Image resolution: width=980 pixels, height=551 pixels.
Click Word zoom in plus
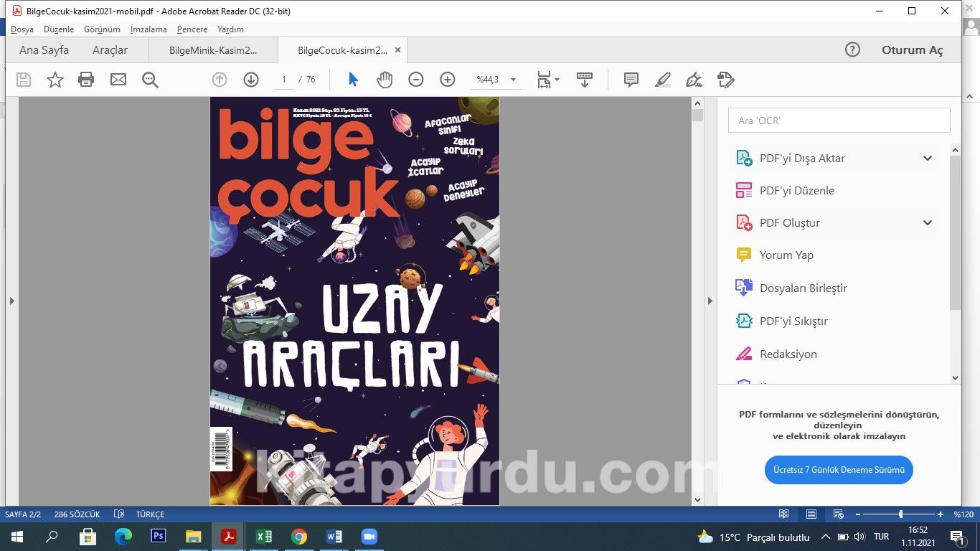[x=941, y=514]
